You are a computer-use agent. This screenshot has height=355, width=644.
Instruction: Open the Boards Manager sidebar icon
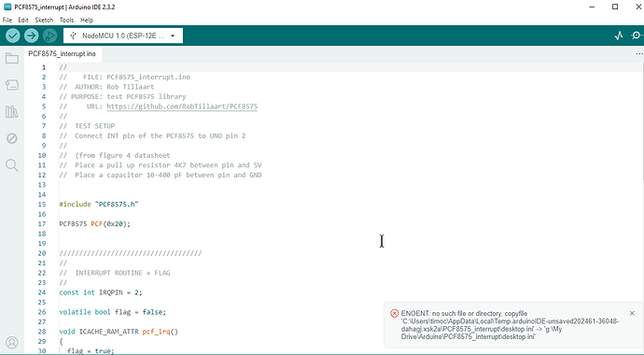[x=12, y=85]
